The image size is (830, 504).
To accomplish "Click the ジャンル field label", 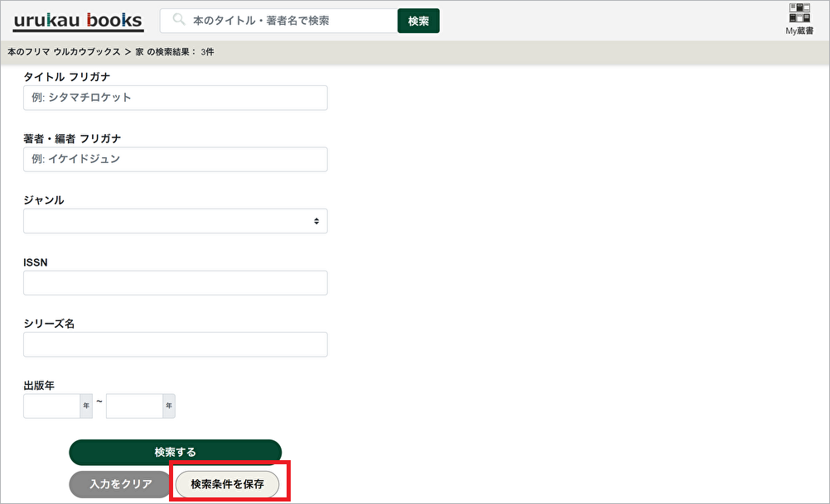I will 44,200.
